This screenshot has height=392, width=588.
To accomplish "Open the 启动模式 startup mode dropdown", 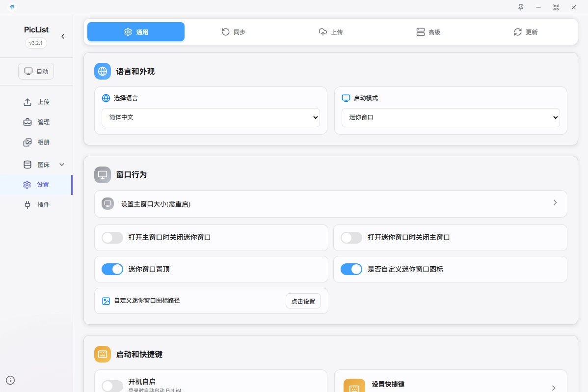I will [x=451, y=118].
